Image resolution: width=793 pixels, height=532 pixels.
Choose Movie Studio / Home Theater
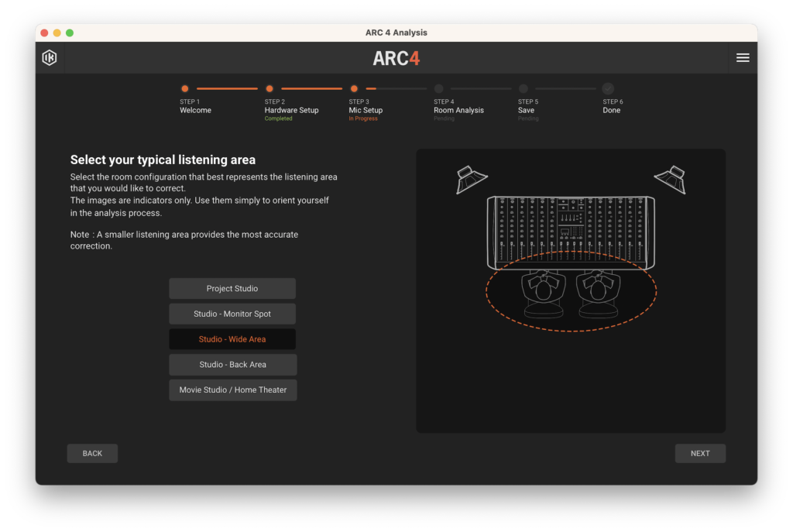(232, 390)
